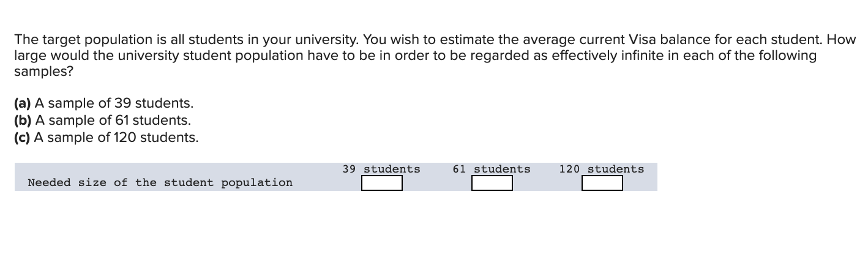
Task: Click the bold (c) part label
Action: 23,138
